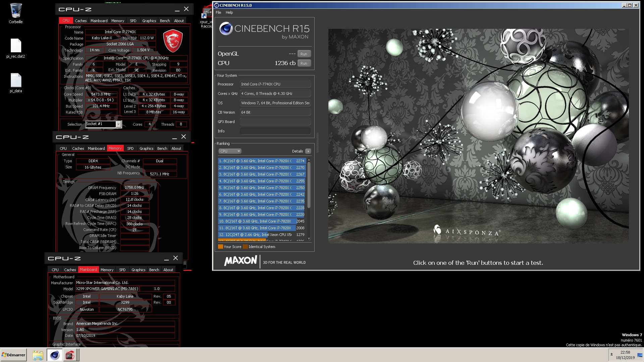The width and height of the screenshot is (644, 362).
Task: Minimize the Cinebench window
Action: pos(624,5)
